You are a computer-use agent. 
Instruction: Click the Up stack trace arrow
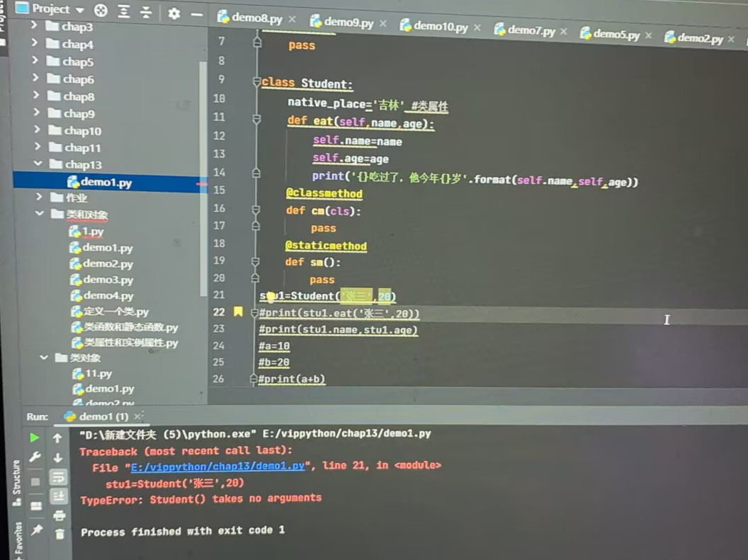(58, 439)
